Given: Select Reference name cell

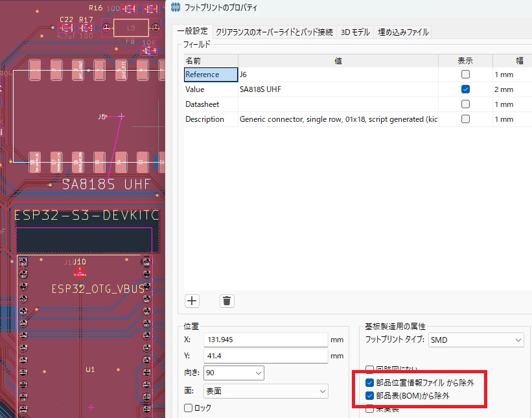Looking at the screenshot, I should [x=211, y=75].
